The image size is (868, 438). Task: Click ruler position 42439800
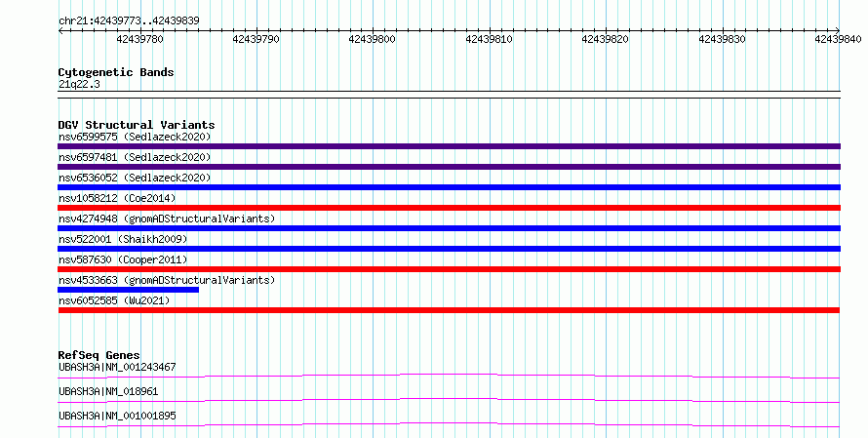tap(373, 39)
